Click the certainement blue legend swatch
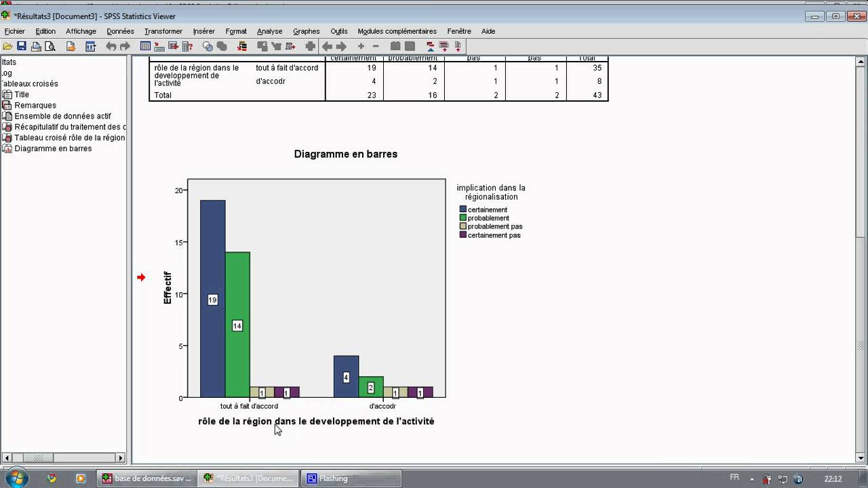868x488 pixels. tap(463, 209)
